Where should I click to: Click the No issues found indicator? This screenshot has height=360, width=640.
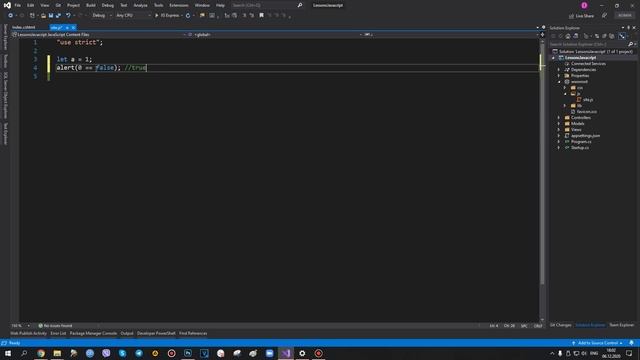(55, 326)
